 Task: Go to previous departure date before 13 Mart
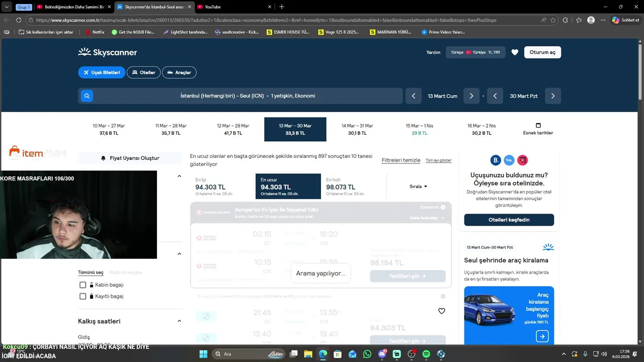(x=414, y=96)
